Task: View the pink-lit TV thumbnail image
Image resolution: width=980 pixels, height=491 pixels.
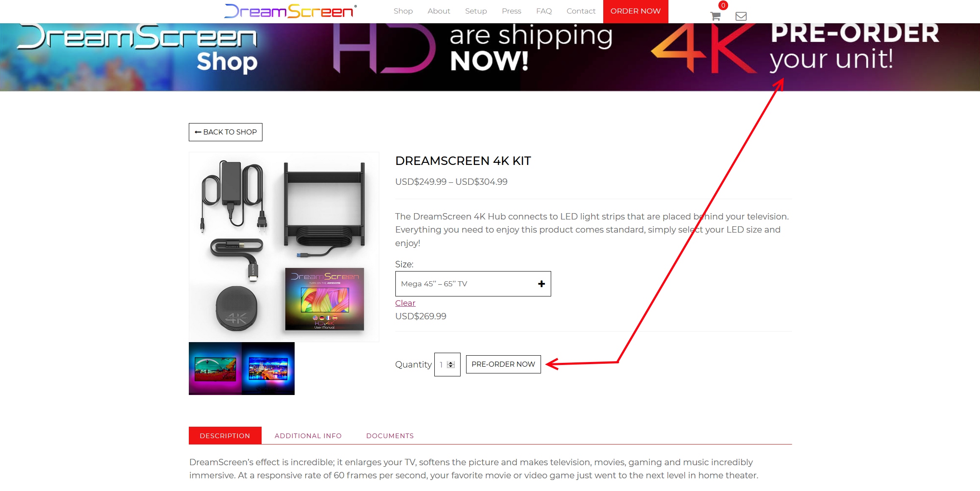Action: pos(215,368)
